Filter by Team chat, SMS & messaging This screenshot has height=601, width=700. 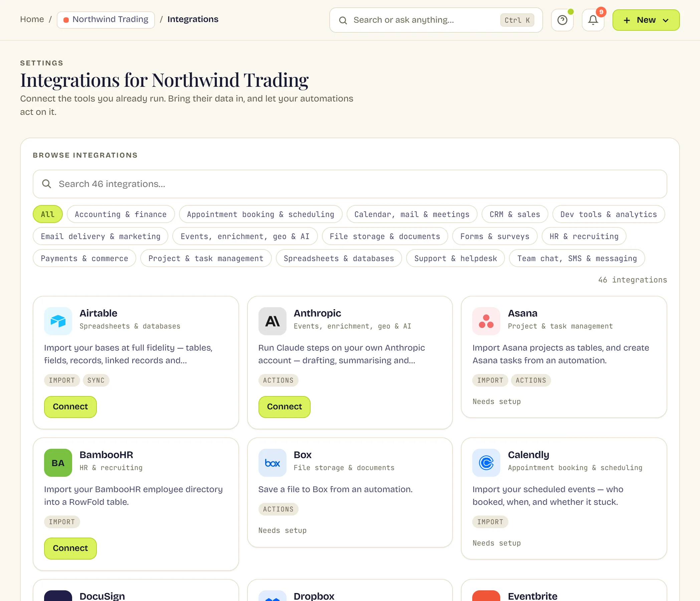(577, 258)
